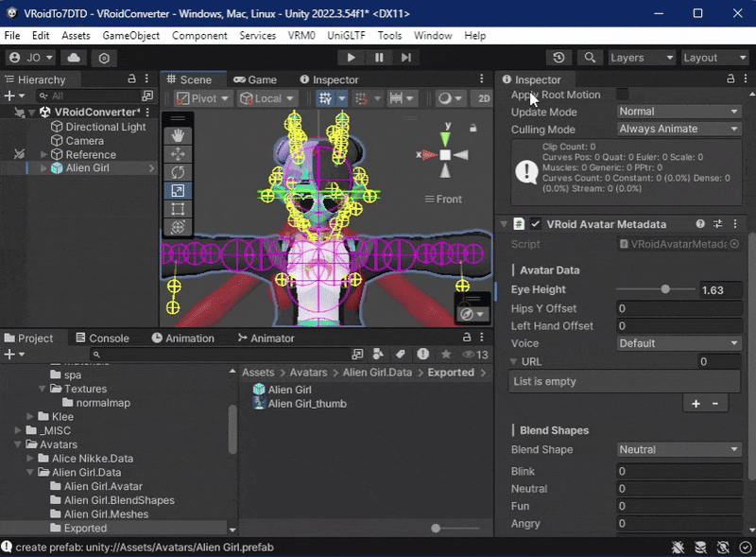Open the Layout dropdown
Screen dimensions: 756x557
[x=714, y=58]
